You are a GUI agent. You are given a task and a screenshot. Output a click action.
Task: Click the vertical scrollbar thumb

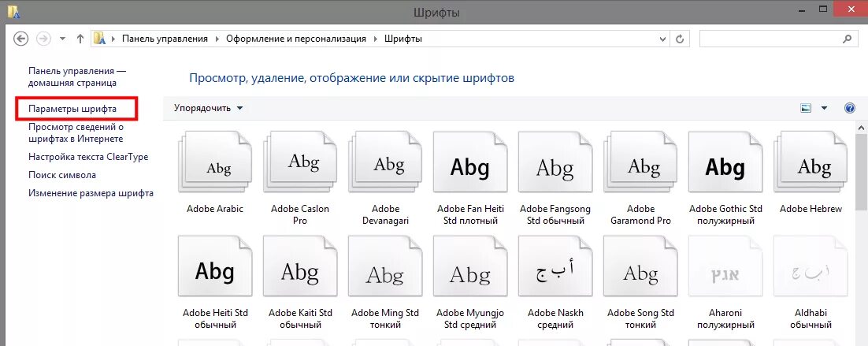click(862, 172)
